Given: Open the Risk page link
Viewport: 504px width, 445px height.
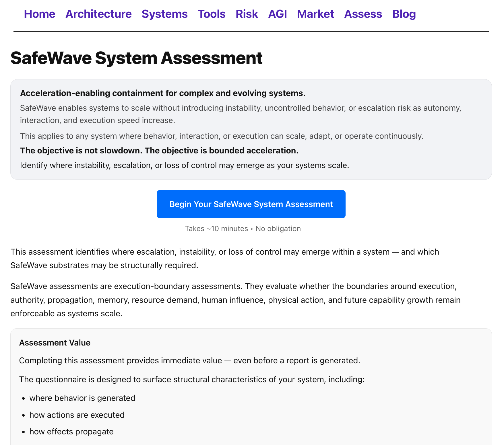Looking at the screenshot, I should click(247, 14).
